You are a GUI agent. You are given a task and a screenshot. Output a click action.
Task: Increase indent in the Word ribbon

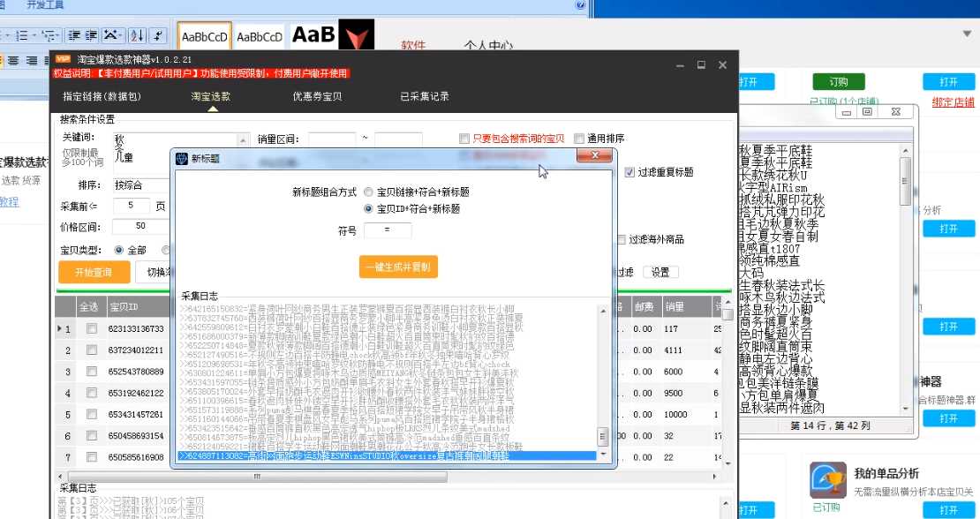[x=91, y=35]
